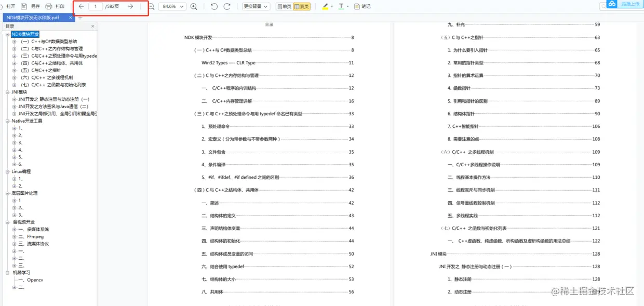Select JNI开发之 静态注册与动态注册 (一) entry
Image resolution: width=644 pixels, height=306 pixels.
[x=54, y=99]
